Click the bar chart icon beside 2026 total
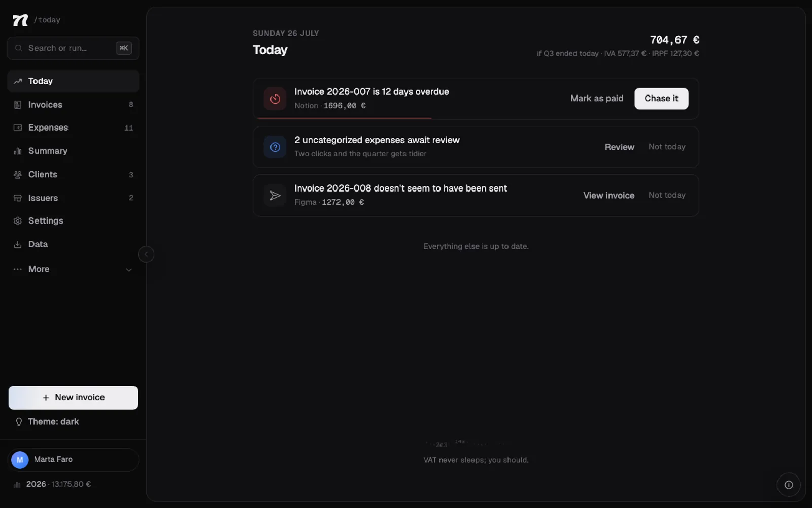 pos(17,485)
